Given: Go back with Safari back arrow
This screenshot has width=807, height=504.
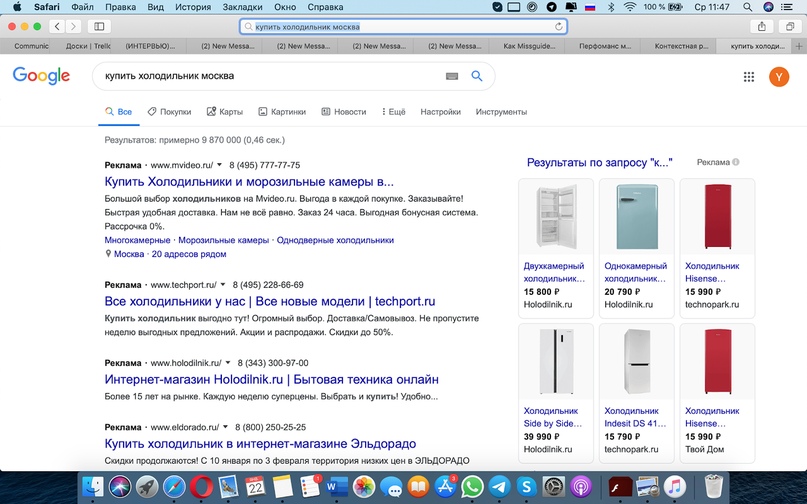Looking at the screenshot, I should click(x=57, y=26).
